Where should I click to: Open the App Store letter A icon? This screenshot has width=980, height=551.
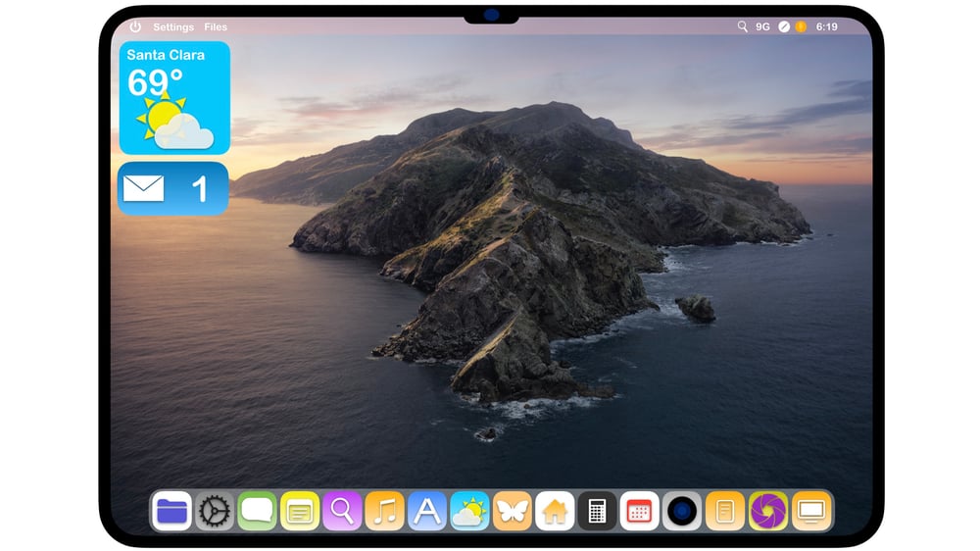427,511
